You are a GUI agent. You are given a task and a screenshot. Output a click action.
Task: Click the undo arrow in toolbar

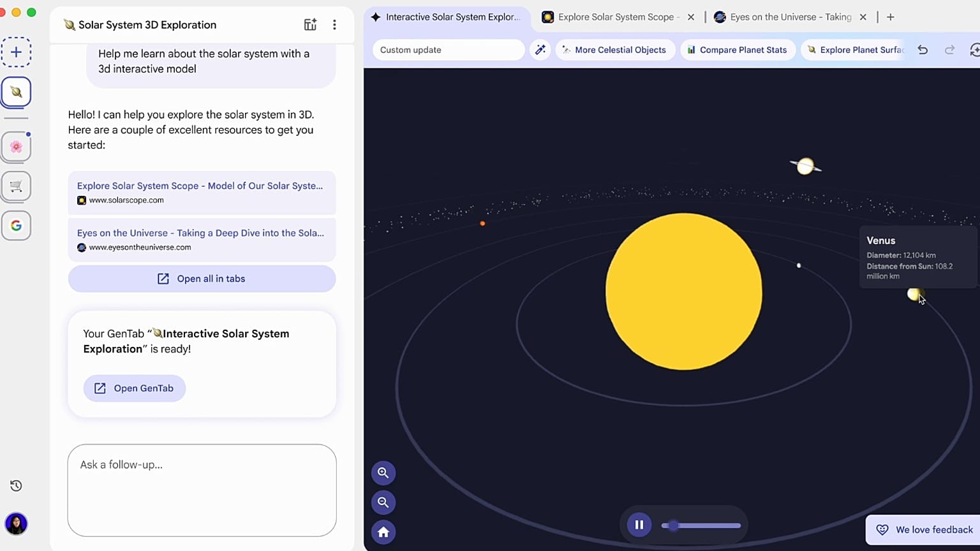point(923,50)
